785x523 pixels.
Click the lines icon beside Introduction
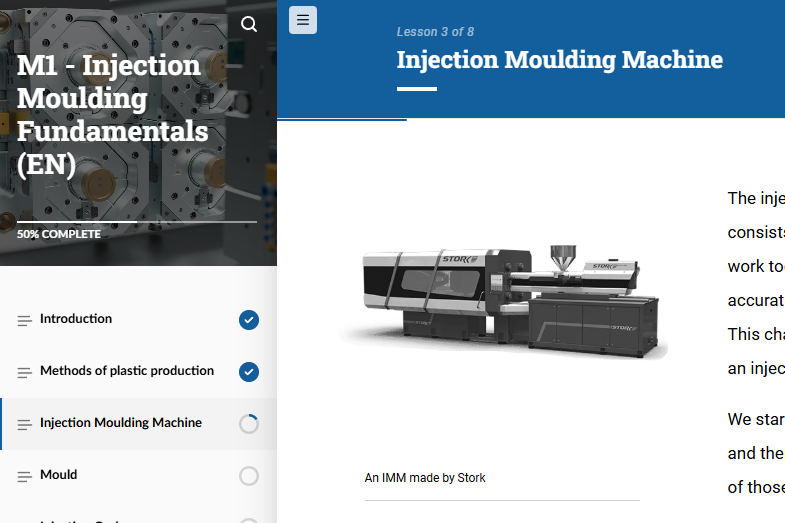[24, 320]
